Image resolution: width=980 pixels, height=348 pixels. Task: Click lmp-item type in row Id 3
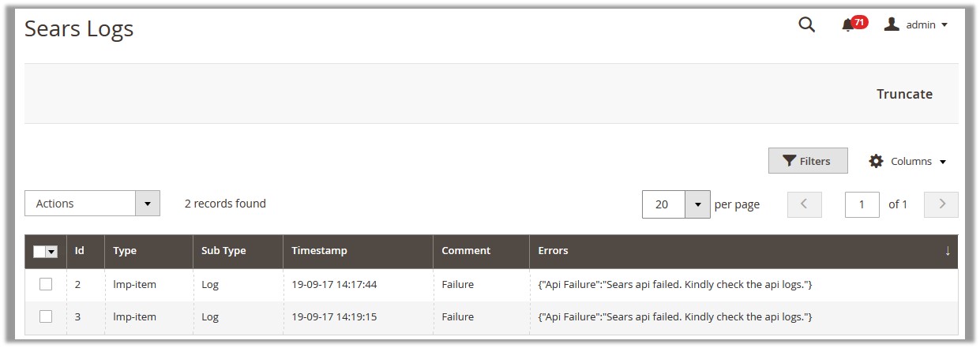134,316
